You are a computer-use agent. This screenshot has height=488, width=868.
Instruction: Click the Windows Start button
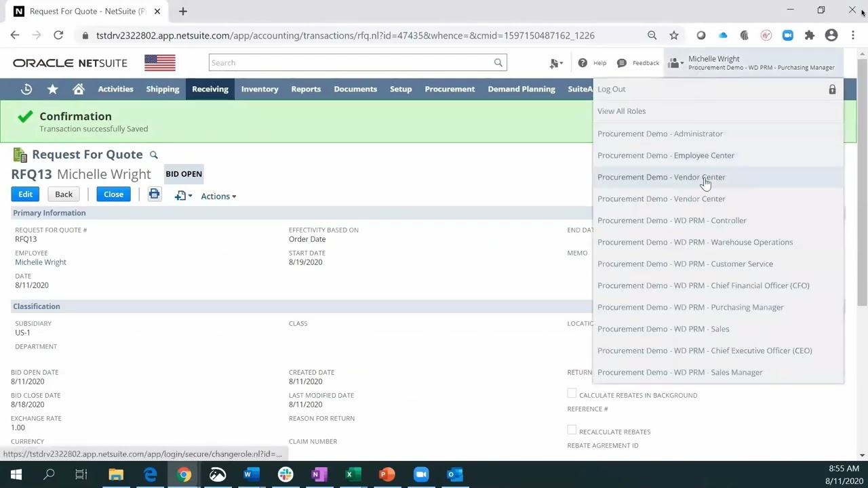(x=16, y=474)
